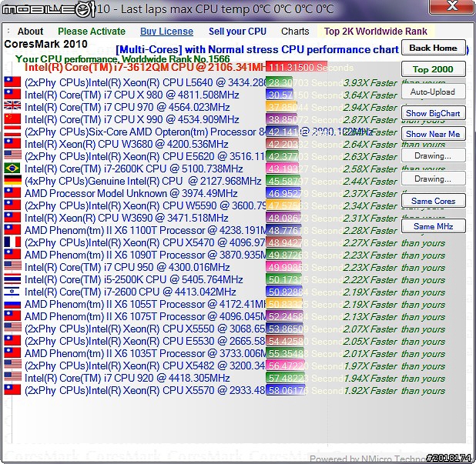Follow the Buy License link
The width and height of the screenshot is (476, 464).
(x=166, y=32)
